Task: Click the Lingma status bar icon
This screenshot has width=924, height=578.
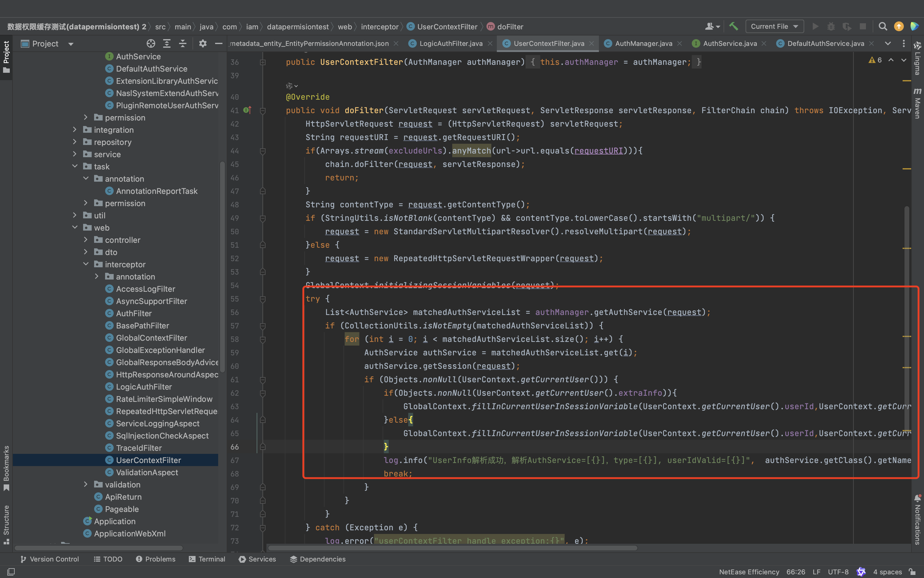Action: (x=861, y=572)
